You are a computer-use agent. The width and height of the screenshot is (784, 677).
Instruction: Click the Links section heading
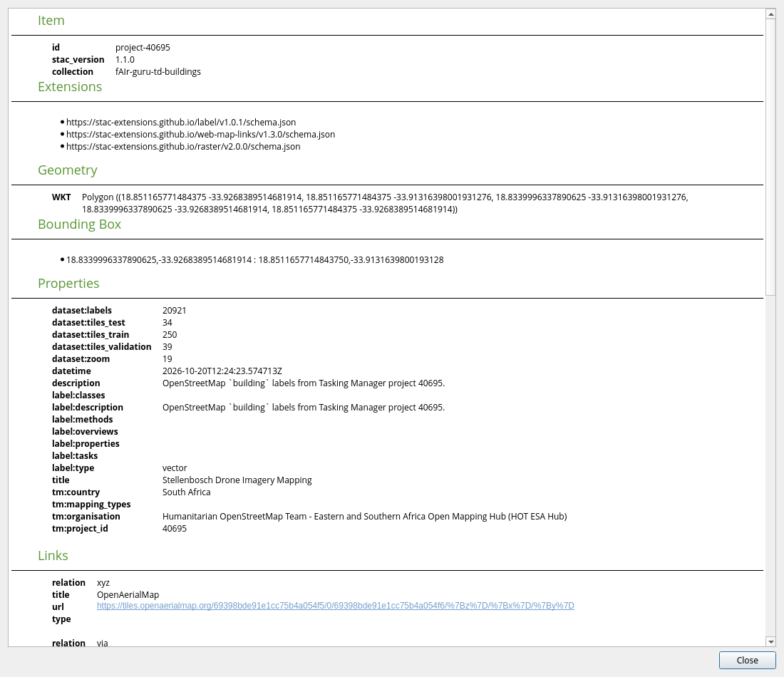[x=53, y=556]
